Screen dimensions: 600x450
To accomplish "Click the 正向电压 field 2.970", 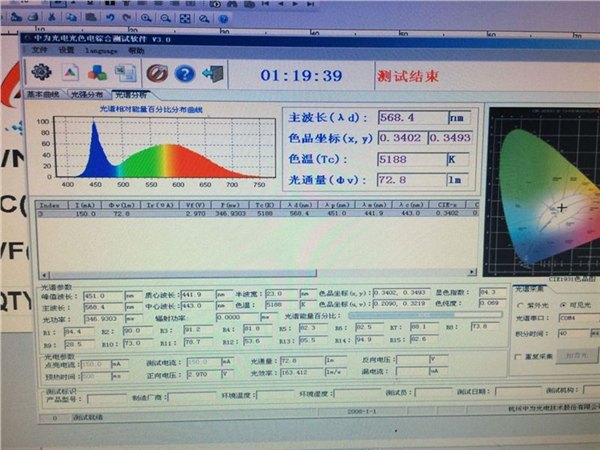I will point(204,375).
